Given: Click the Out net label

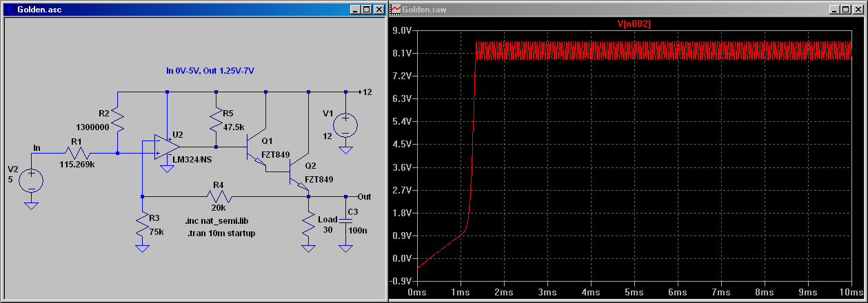Looking at the screenshot, I should pyautogui.click(x=364, y=196).
